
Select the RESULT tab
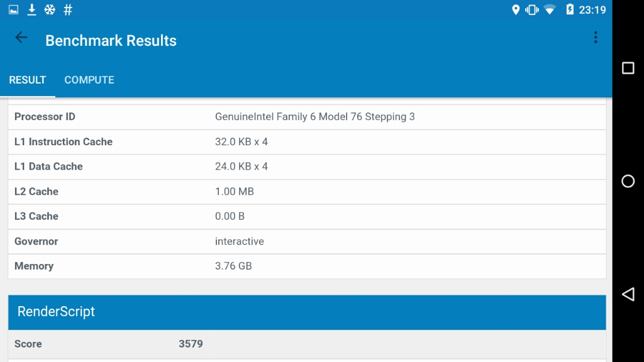28,80
